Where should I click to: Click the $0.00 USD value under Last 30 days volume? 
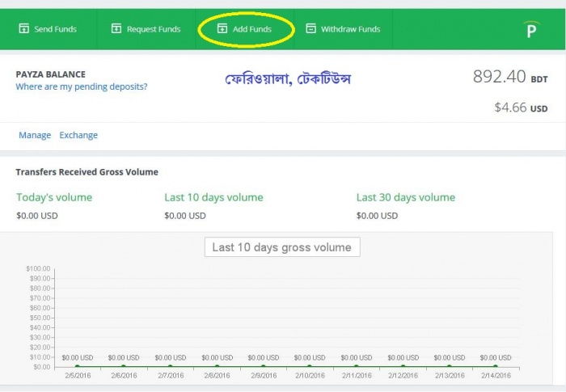point(378,216)
